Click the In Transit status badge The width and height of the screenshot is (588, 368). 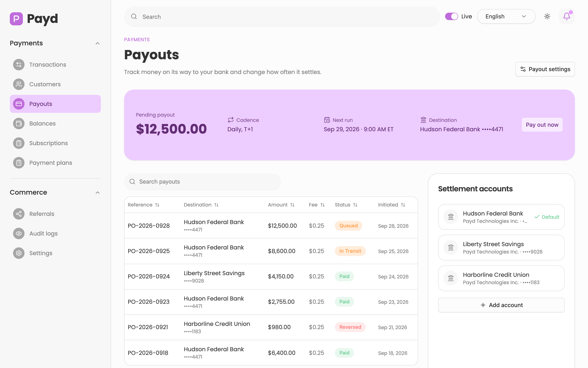click(350, 251)
